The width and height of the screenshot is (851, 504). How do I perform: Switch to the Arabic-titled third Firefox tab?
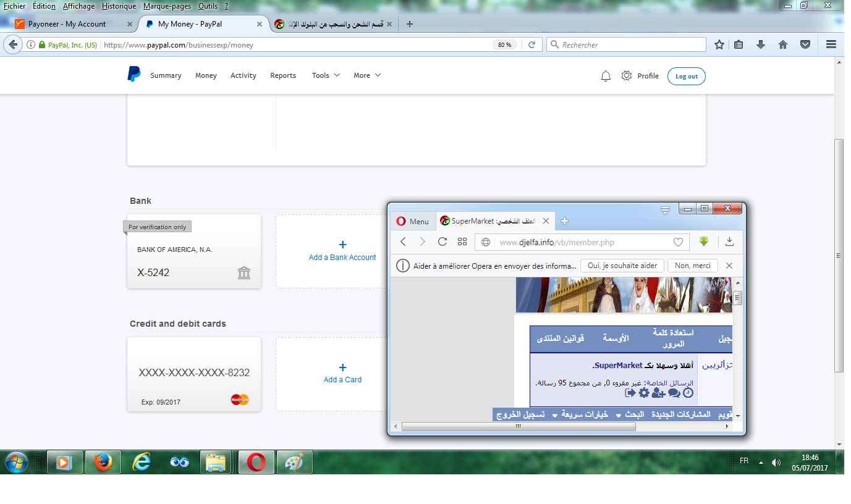[x=333, y=24]
